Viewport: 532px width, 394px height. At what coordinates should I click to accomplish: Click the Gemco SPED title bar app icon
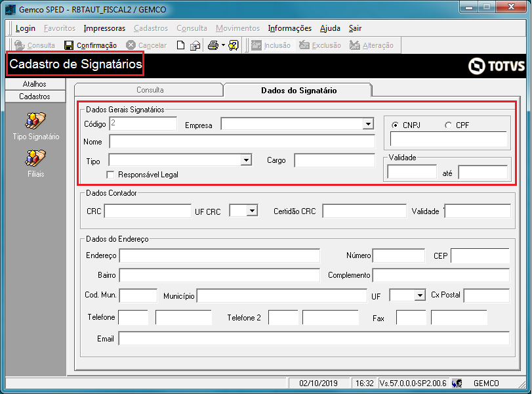pos(10,9)
